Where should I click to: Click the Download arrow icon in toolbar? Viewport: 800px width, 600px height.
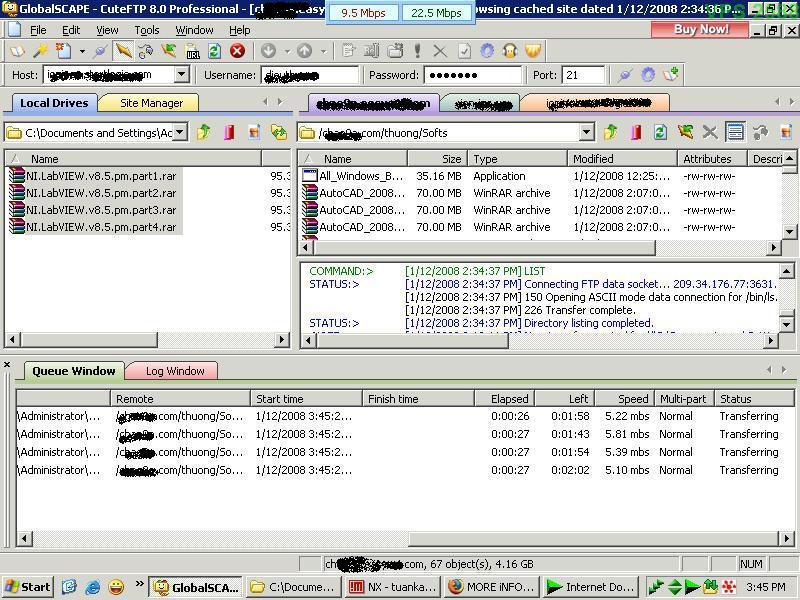pyautogui.click(x=268, y=51)
